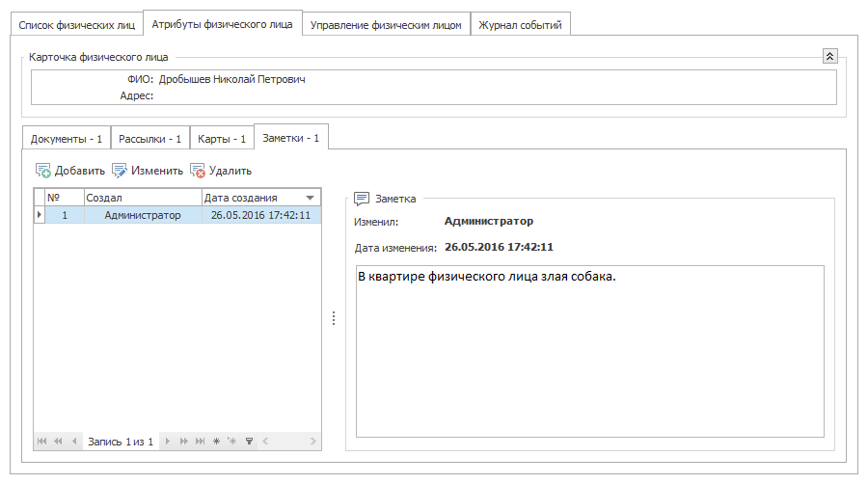Click the Адрес: label

137,95
